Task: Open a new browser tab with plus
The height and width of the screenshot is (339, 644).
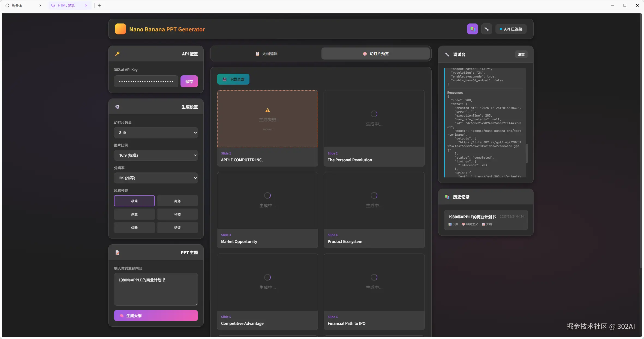Action: [99, 5]
